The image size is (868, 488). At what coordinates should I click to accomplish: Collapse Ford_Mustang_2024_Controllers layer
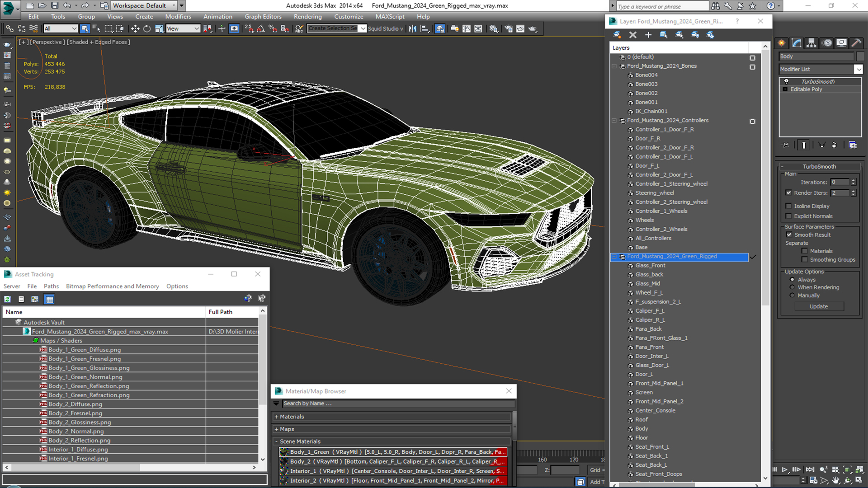click(x=614, y=121)
